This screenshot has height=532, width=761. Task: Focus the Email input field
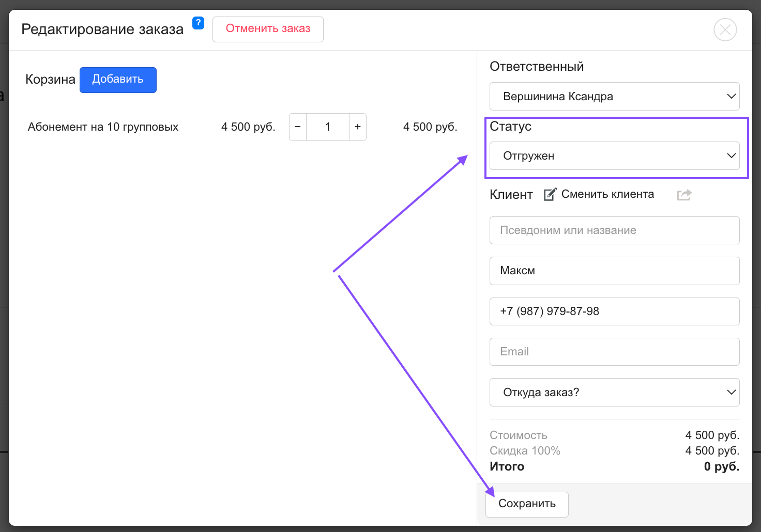coord(614,352)
